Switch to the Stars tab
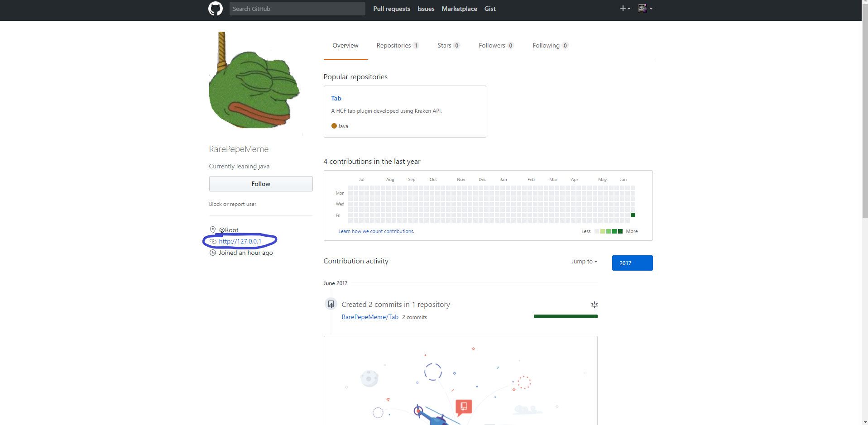 click(x=449, y=45)
